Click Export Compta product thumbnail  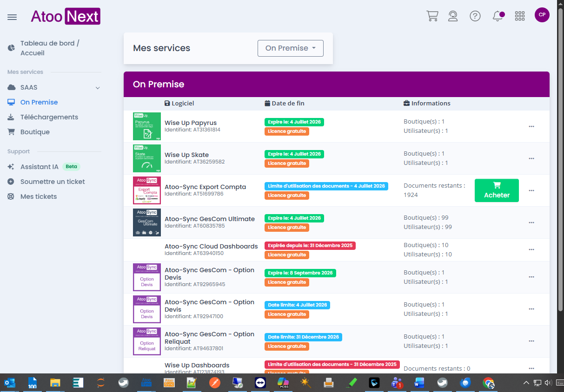(147, 190)
